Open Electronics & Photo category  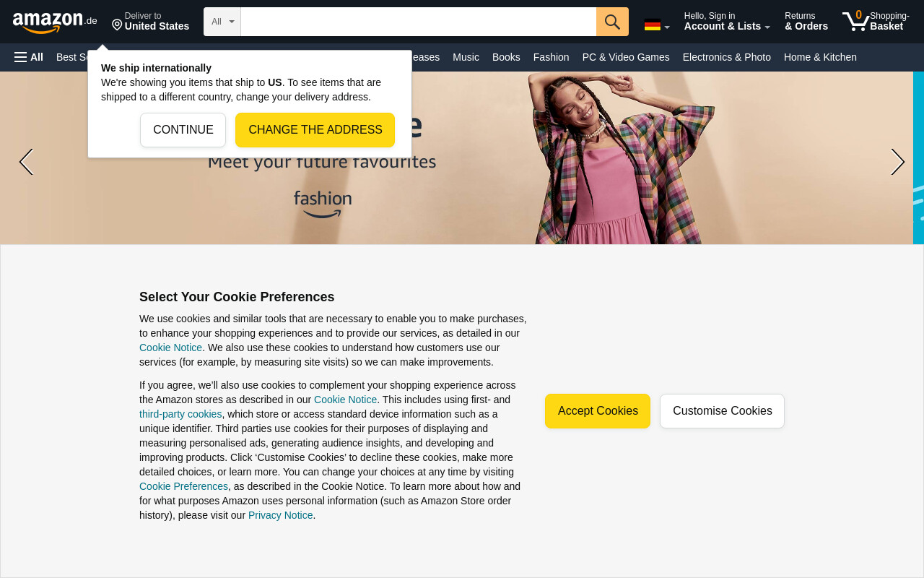coord(727,57)
